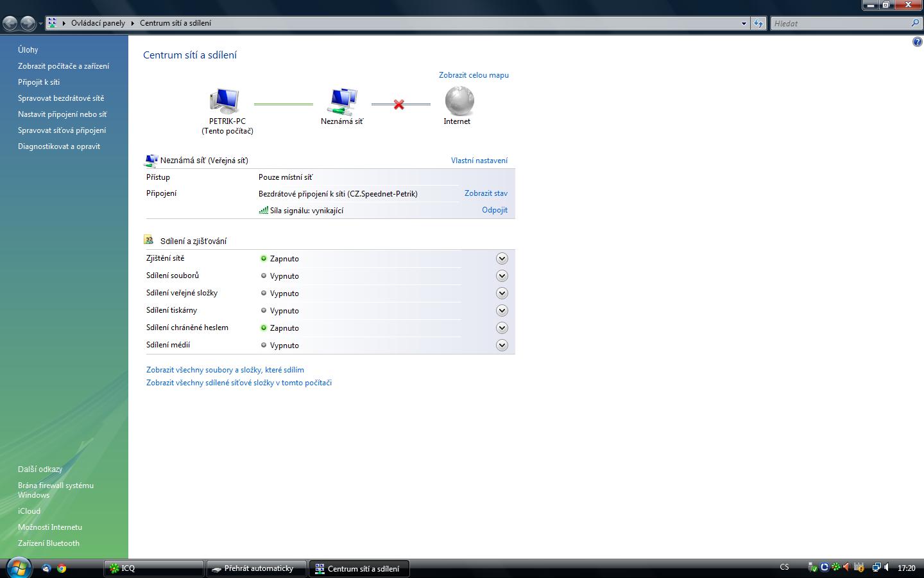Click the Safely Remove Hardware tray icon
Image resolution: width=924 pixels, height=578 pixels.
coord(813,568)
